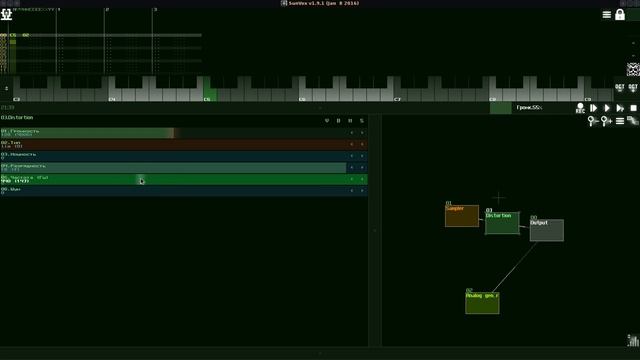This screenshot has height=360, width=640.
Task: Lower the keyboard octave with OCT- button
Action: 620,87
